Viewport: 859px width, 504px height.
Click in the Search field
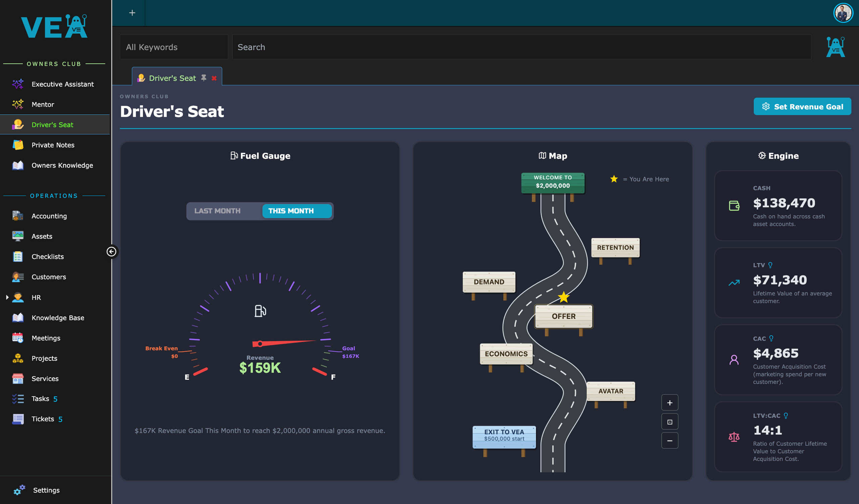click(x=521, y=47)
